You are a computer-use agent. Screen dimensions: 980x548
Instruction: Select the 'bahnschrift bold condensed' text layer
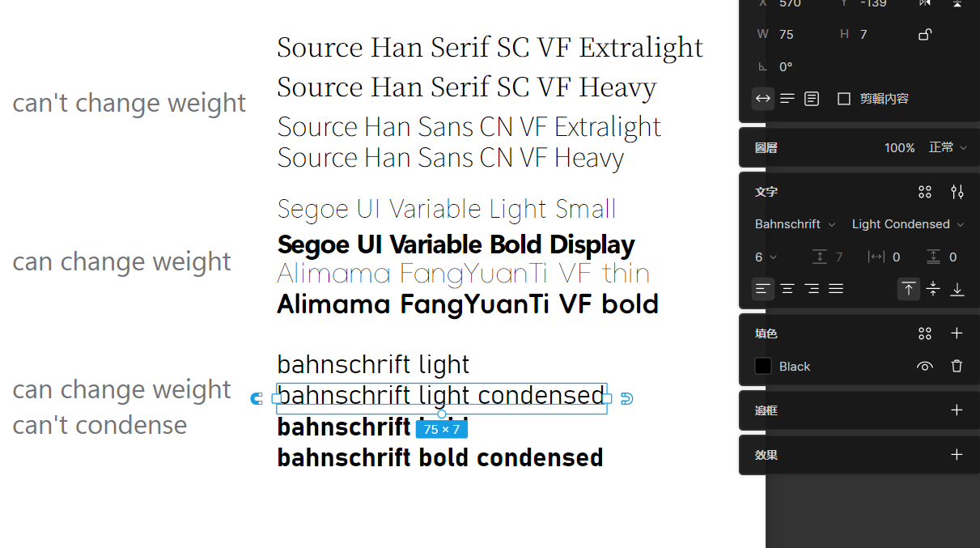[x=439, y=458]
